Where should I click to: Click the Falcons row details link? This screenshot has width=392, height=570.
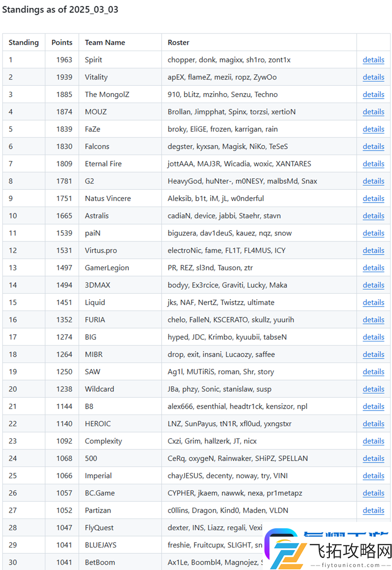pyautogui.click(x=373, y=147)
